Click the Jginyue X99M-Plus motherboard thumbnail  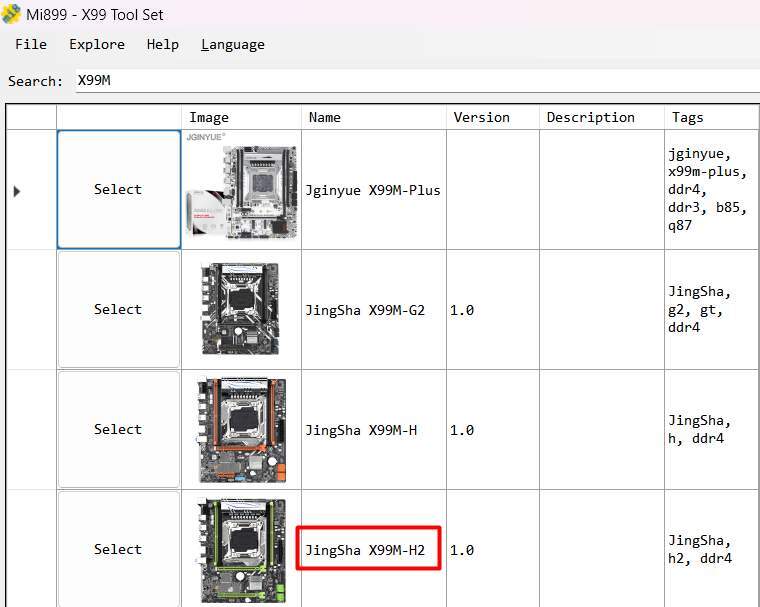tap(241, 190)
